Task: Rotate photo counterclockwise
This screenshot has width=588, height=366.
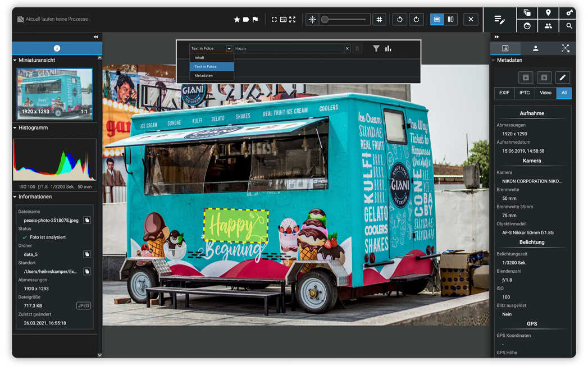Action: pos(400,20)
